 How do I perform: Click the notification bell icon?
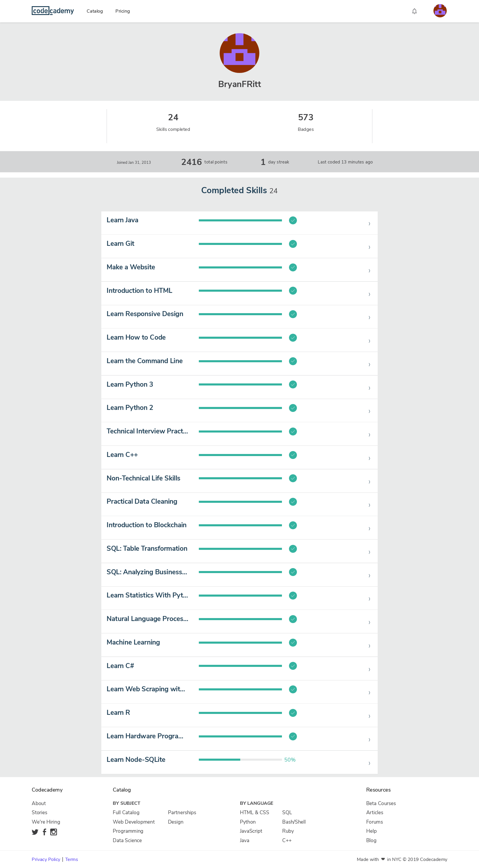(414, 11)
